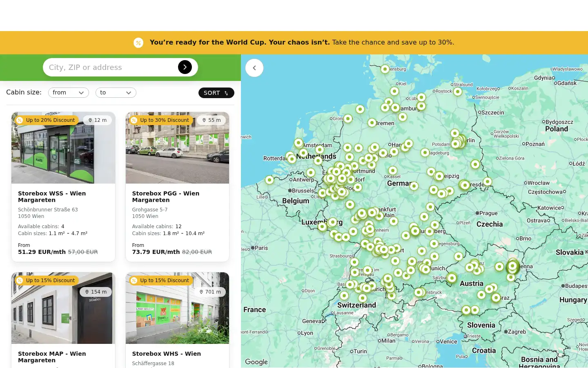Click the map marker near Flensburg
The image size is (588, 368).
[385, 69]
